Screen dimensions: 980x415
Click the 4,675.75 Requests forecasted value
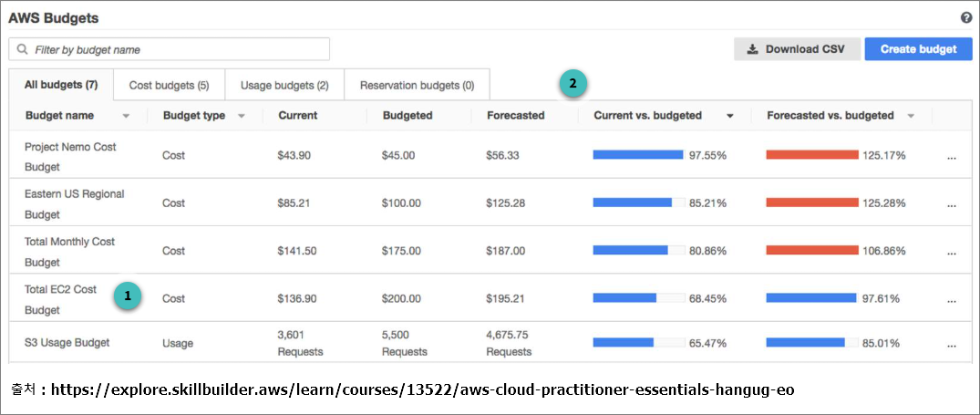[509, 343]
